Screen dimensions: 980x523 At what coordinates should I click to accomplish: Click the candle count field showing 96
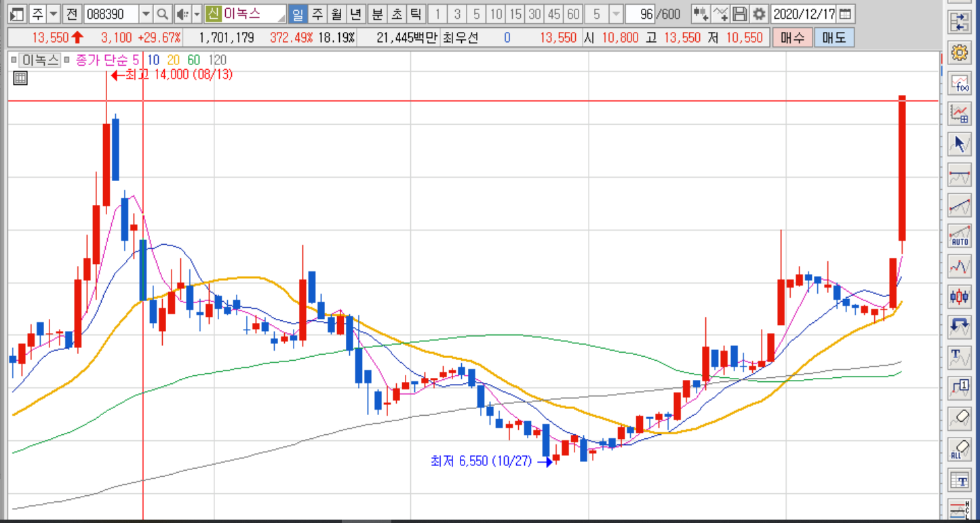pyautogui.click(x=639, y=14)
